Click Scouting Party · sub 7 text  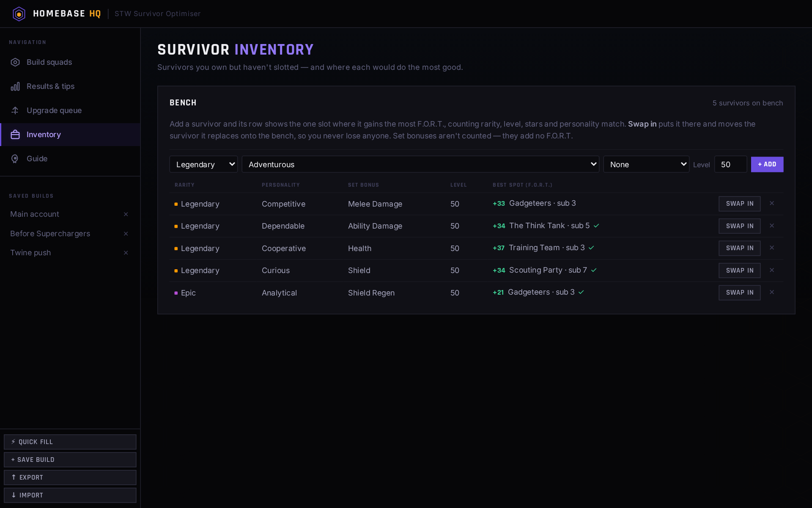[548, 270]
